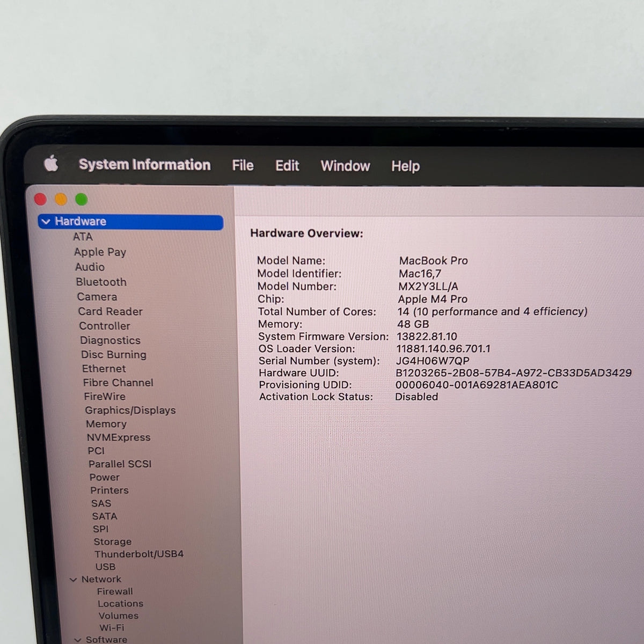Select Audio in the sidebar
The height and width of the screenshot is (644, 644).
coord(90,267)
